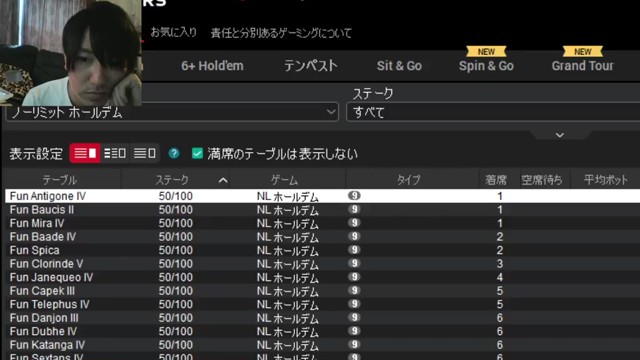This screenshot has width=640, height=360.
Task: Open the 6+ Hold'em tab
Action: click(x=212, y=66)
